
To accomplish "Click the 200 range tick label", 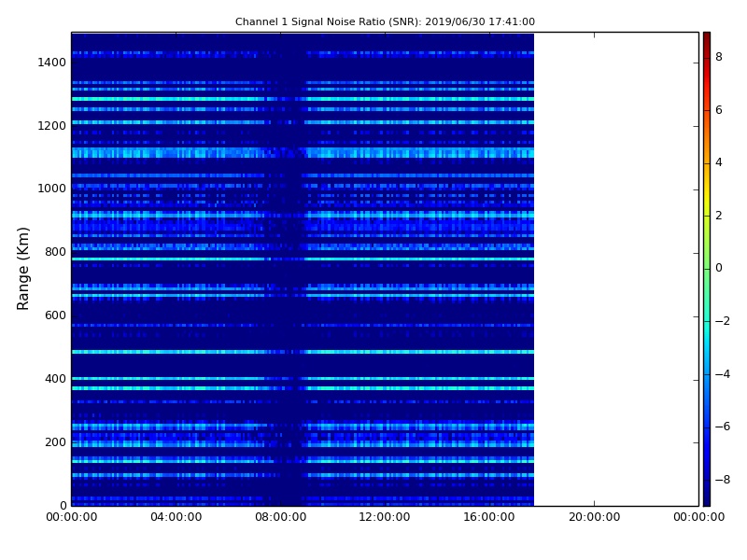I will (x=55, y=441).
